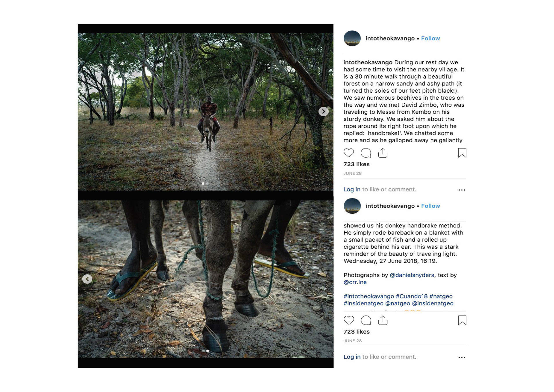Share the top post
The image size is (554, 392).
coord(383,153)
